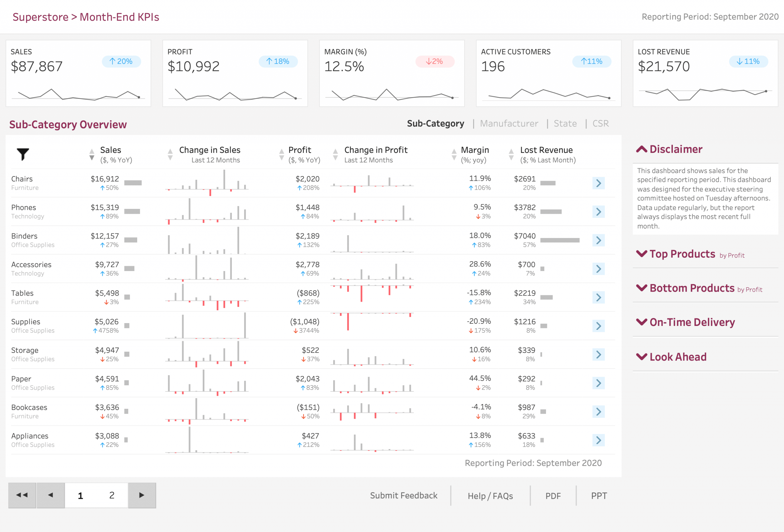Jump to the first page

pyautogui.click(x=22, y=495)
